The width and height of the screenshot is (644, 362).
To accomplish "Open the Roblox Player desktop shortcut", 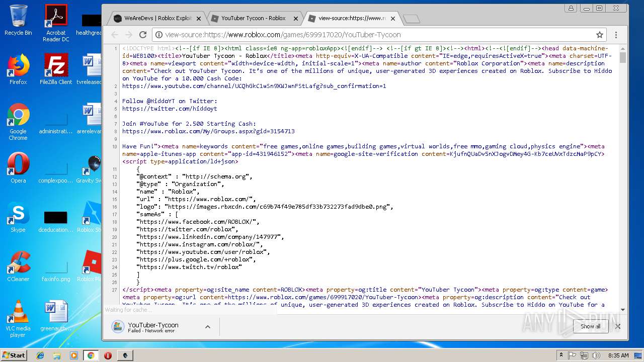I will (91, 266).
